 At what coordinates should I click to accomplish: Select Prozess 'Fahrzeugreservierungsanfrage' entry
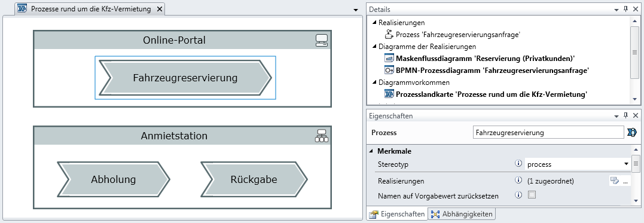click(x=459, y=35)
